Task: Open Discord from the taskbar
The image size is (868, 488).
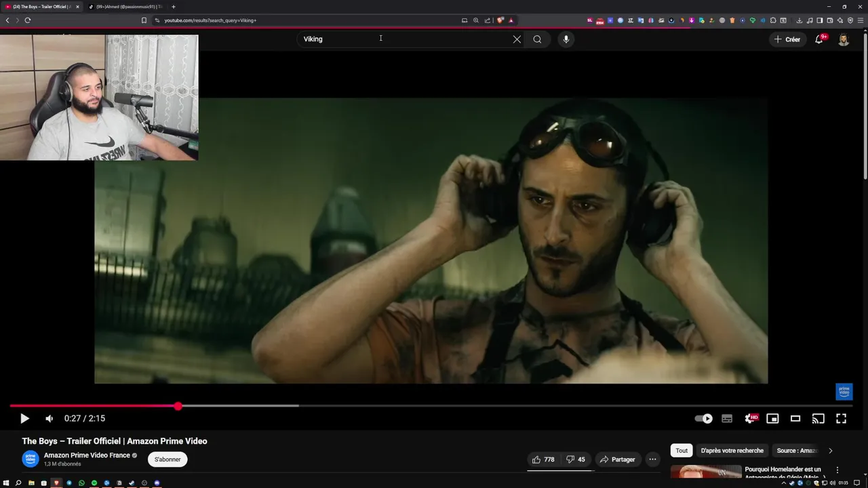Action: 157,483
